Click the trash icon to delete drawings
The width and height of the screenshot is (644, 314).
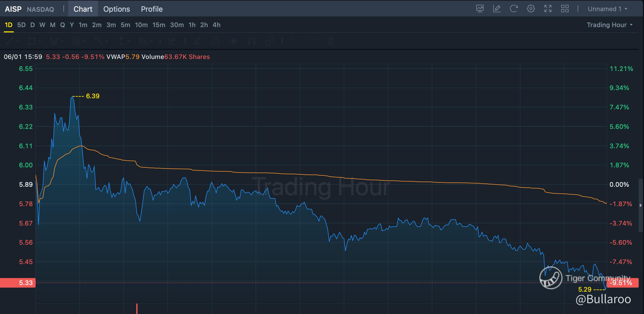(x=330, y=41)
